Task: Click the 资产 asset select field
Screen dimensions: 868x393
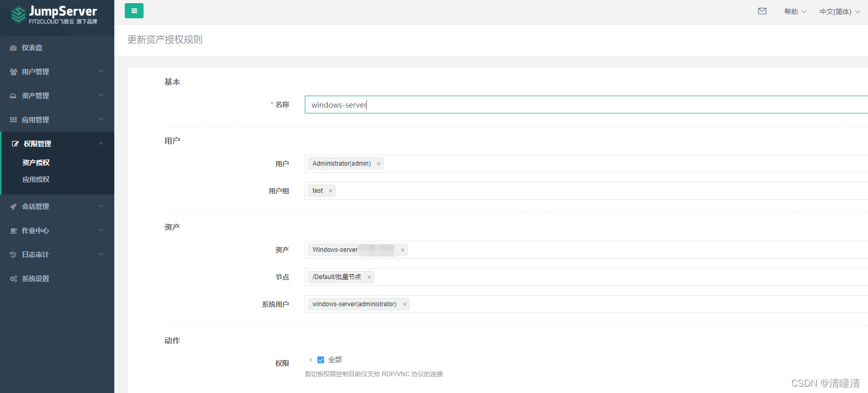Action: coord(586,250)
